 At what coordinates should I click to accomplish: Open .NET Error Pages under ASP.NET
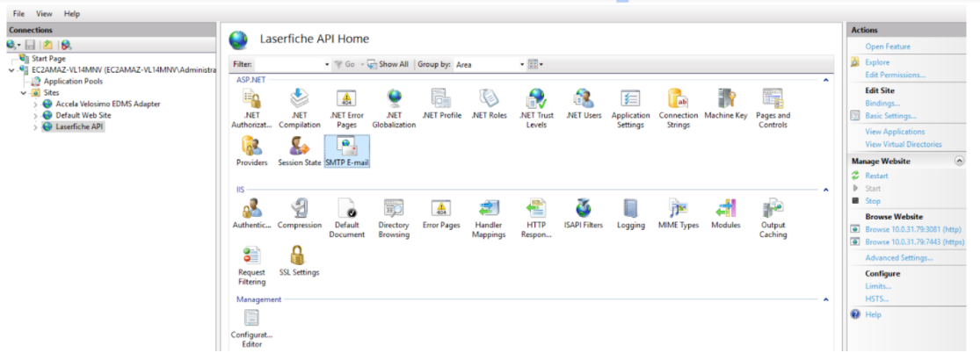(x=346, y=108)
